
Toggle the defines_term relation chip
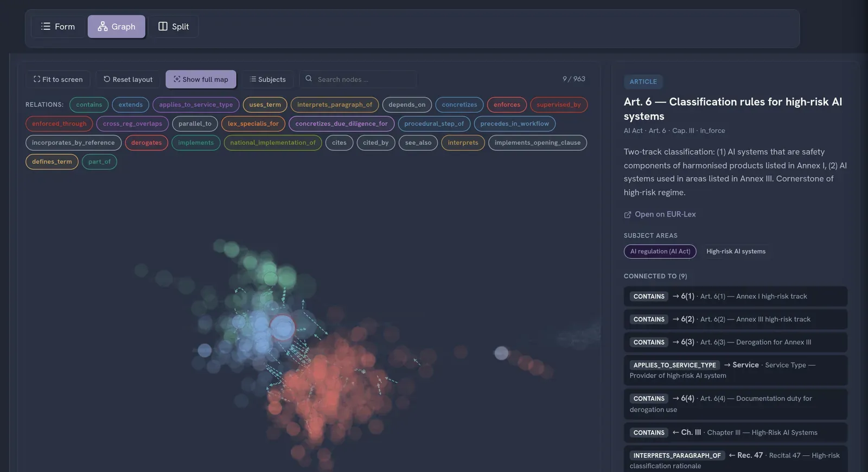pos(52,162)
